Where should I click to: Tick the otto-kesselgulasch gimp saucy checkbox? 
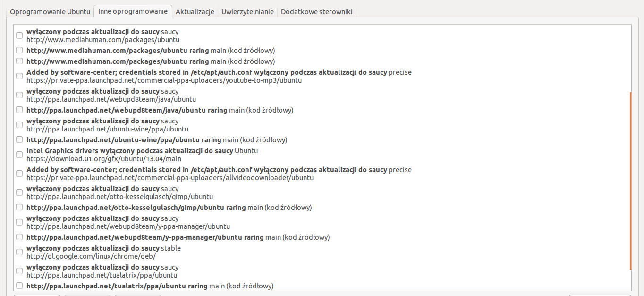(19, 192)
